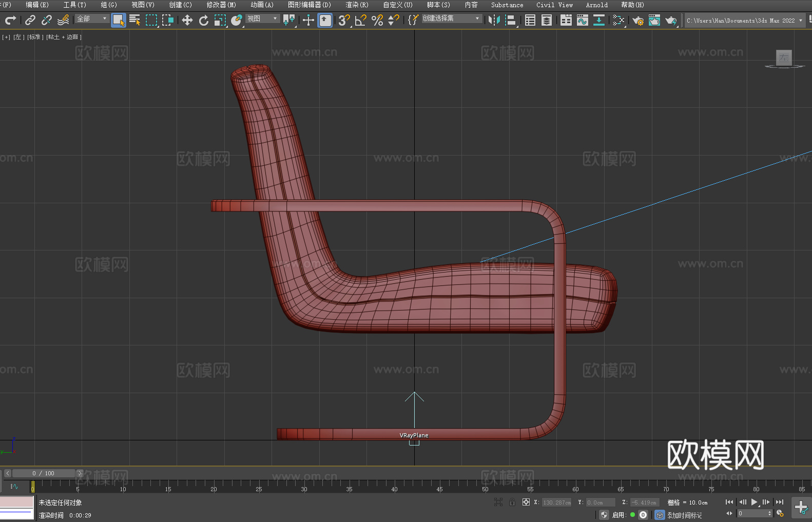Click viewport standard label [标准]

pyautogui.click(x=35, y=37)
